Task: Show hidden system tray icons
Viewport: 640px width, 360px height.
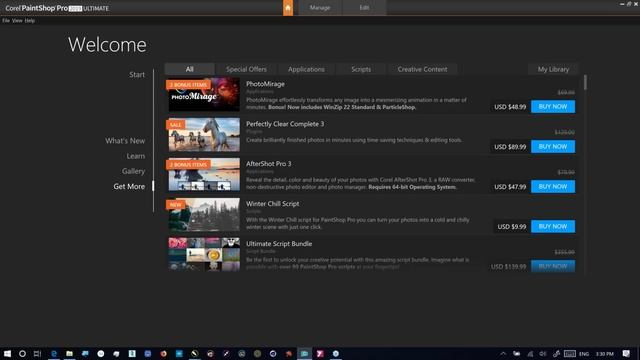Action: (503, 354)
